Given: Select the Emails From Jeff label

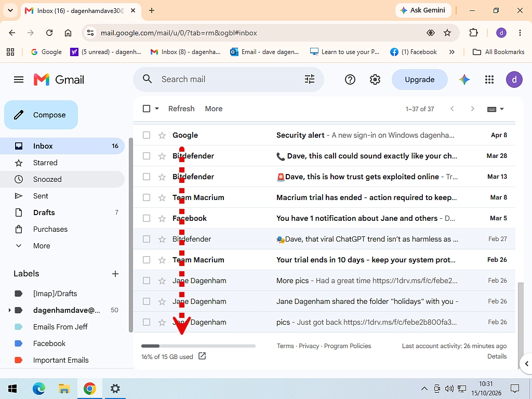Looking at the screenshot, I should [60, 327].
